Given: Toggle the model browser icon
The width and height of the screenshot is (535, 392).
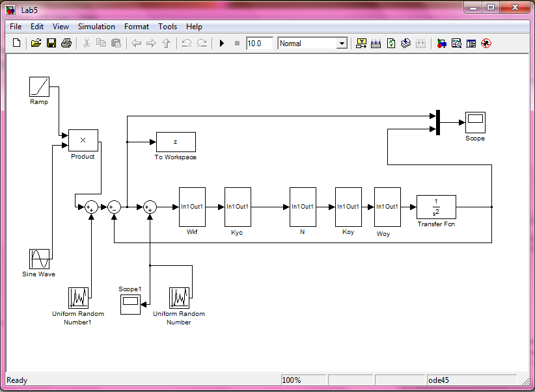Looking at the screenshot, I should pos(471,44).
